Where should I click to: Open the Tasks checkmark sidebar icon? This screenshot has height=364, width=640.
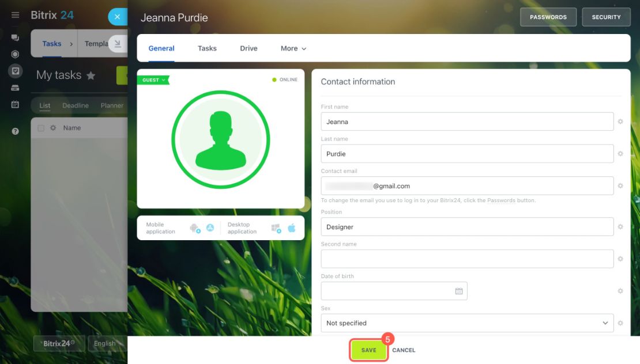click(15, 71)
